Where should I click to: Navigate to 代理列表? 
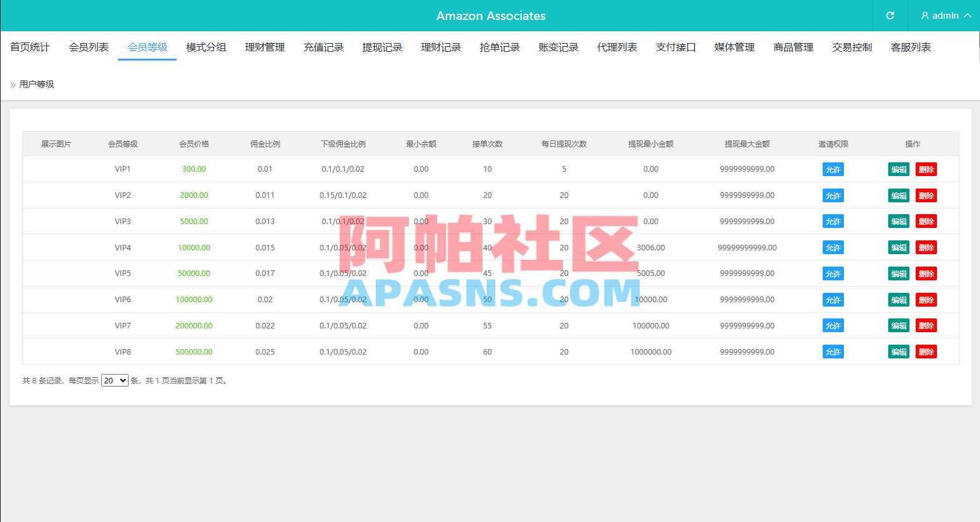617,47
